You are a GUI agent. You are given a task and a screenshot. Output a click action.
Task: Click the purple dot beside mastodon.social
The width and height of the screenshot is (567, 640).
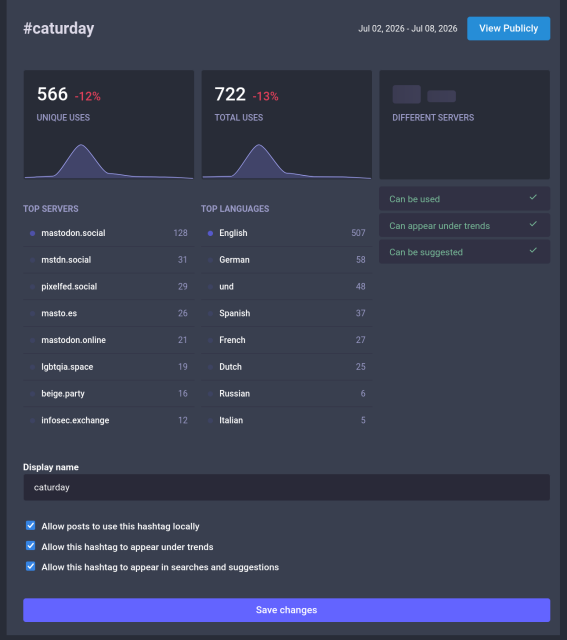(x=32, y=233)
